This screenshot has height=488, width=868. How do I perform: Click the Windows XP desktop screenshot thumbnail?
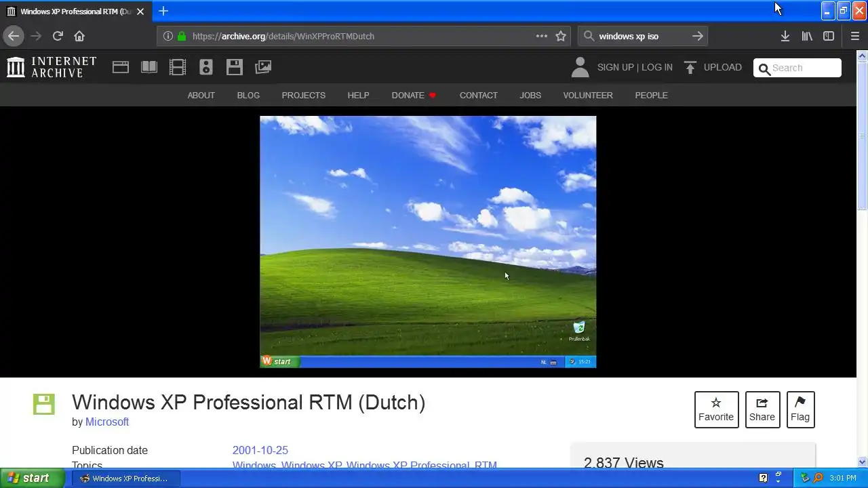428,242
